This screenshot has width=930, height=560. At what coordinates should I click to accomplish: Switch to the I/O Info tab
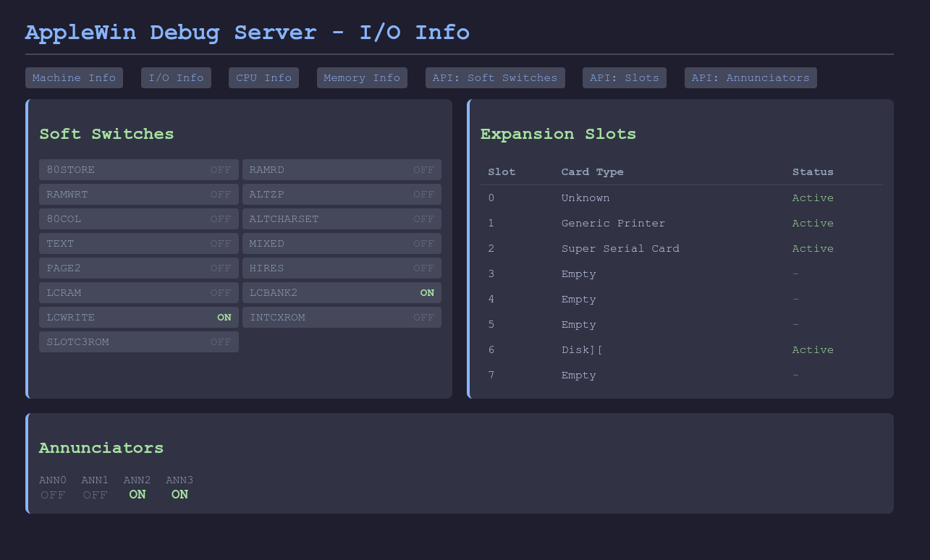click(176, 78)
